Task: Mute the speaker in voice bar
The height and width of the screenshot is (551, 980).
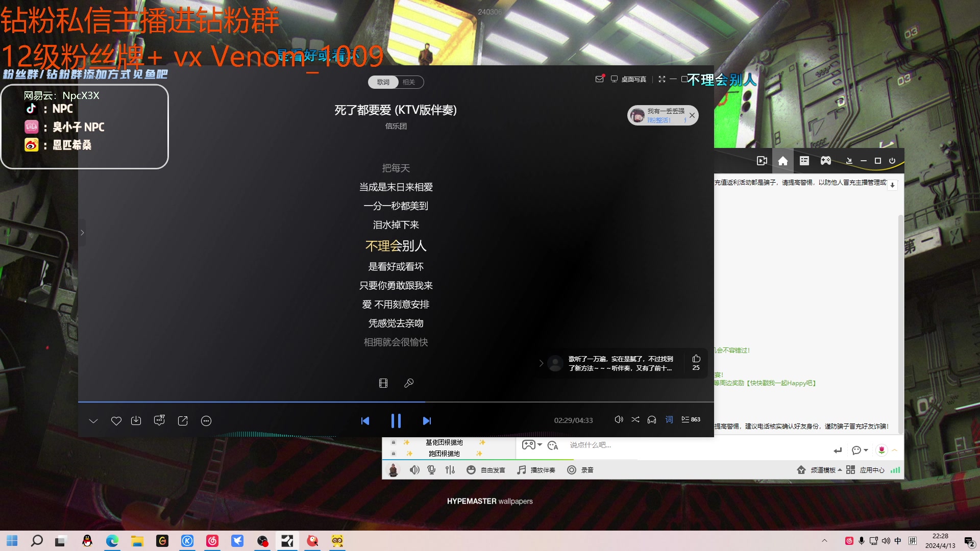Action: [414, 470]
